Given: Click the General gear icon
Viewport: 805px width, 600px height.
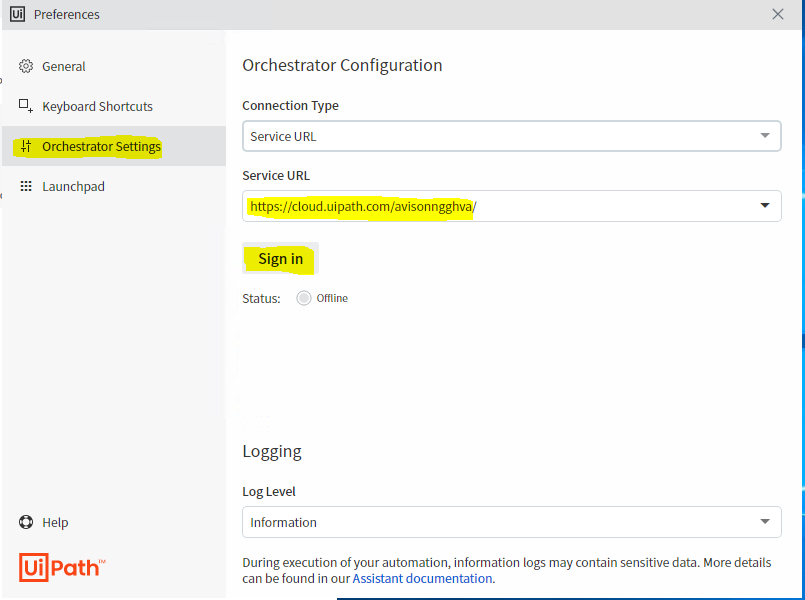Looking at the screenshot, I should point(26,66).
